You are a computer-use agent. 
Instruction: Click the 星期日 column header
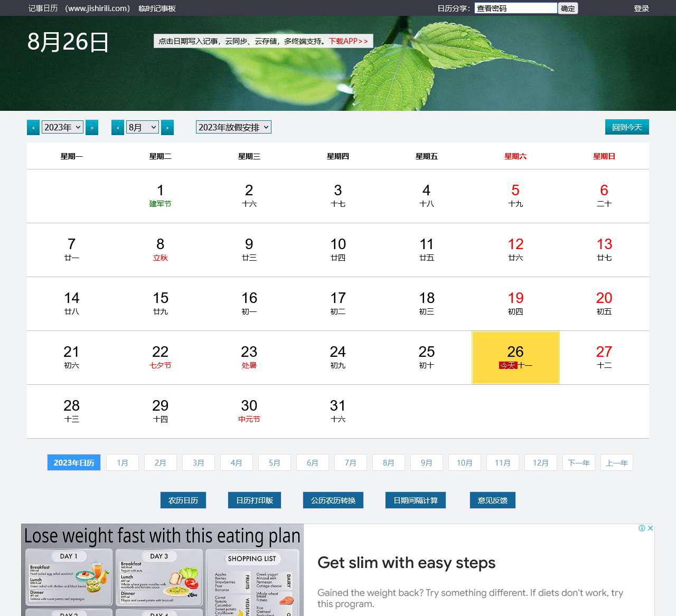click(x=604, y=156)
